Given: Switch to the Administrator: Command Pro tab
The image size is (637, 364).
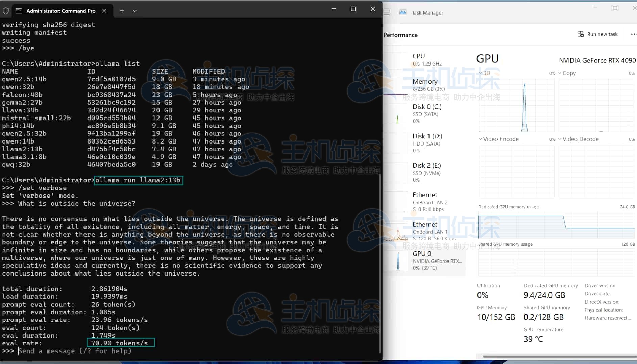Looking at the screenshot, I should [62, 11].
